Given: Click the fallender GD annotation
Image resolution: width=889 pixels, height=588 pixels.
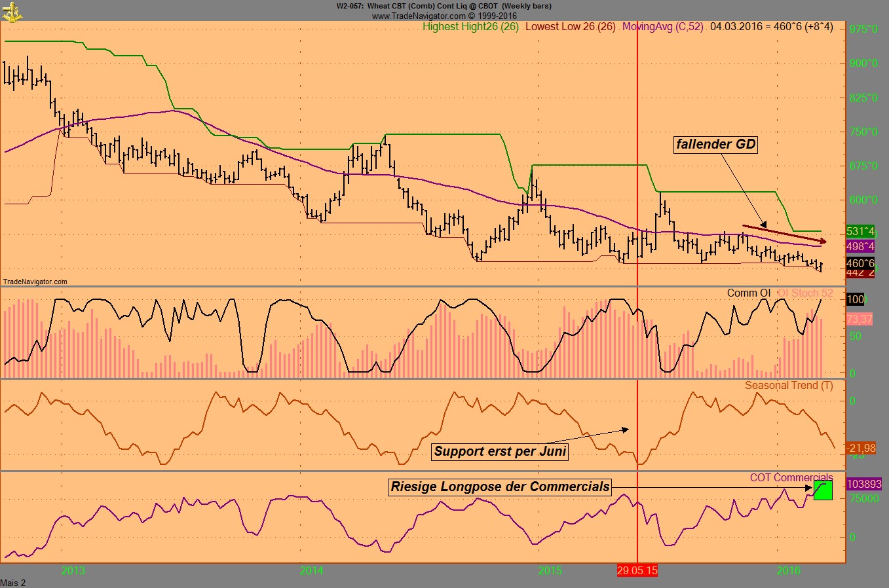Looking at the screenshot, I should pyautogui.click(x=715, y=145).
